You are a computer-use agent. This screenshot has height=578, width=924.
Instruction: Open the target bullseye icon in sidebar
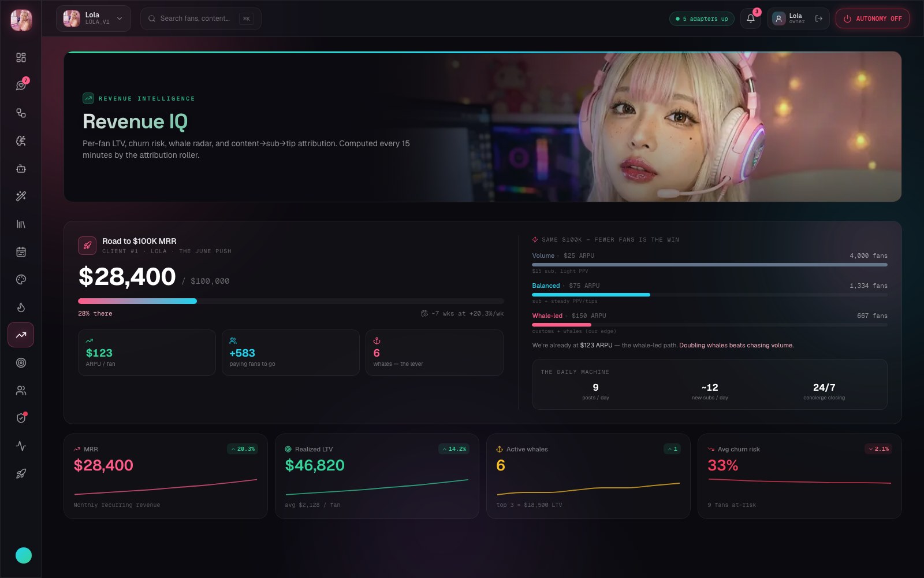[21, 363]
